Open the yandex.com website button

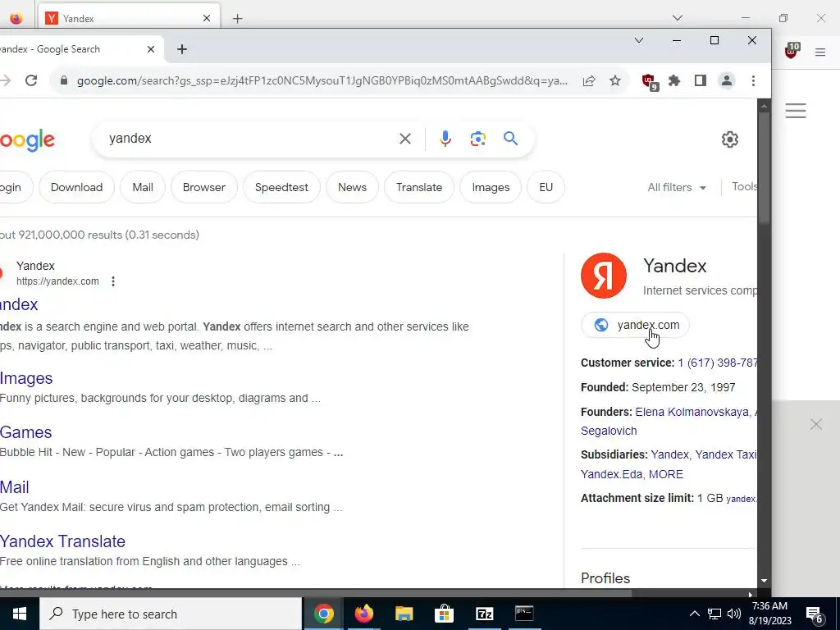coord(635,325)
